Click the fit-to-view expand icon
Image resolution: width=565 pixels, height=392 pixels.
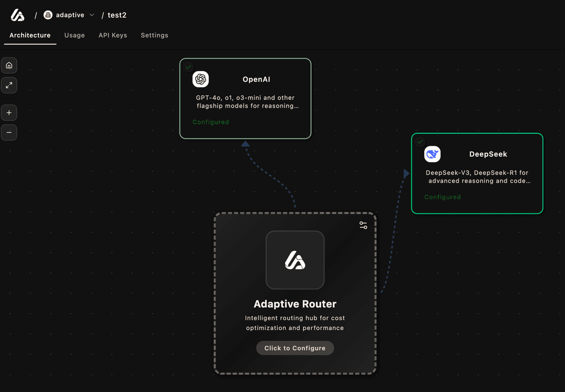pos(9,85)
